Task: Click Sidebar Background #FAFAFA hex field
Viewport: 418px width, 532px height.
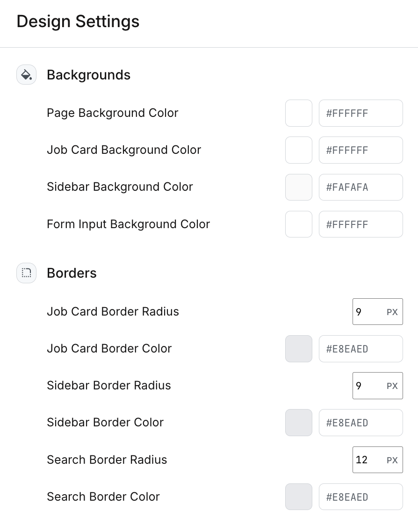Action: [360, 187]
